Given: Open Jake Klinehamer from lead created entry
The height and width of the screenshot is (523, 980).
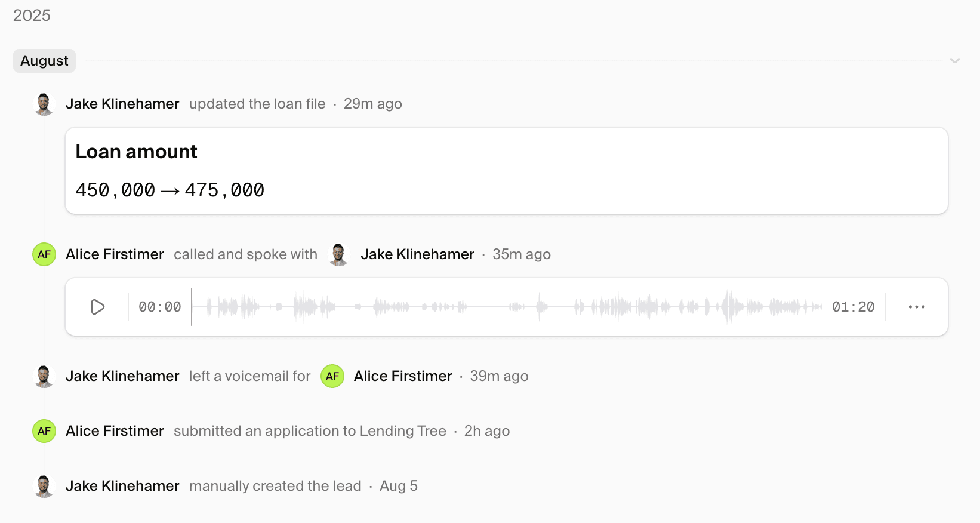Looking at the screenshot, I should tap(122, 486).
